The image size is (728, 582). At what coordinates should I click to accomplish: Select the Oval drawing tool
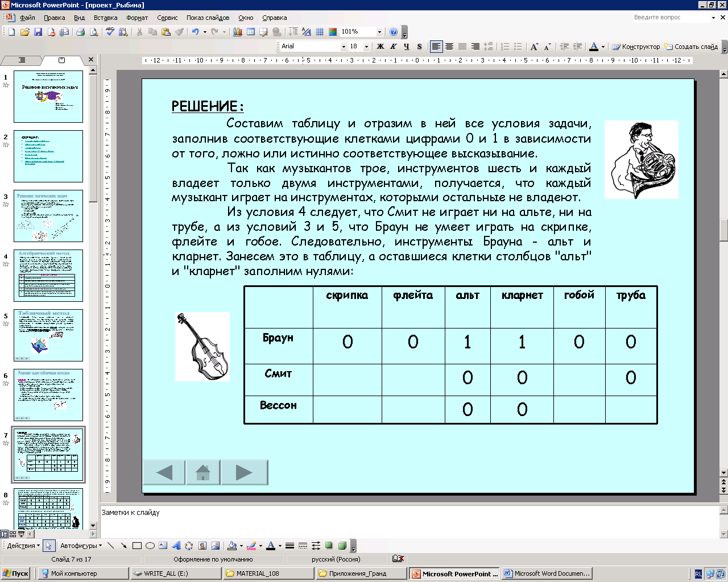[x=150, y=546]
